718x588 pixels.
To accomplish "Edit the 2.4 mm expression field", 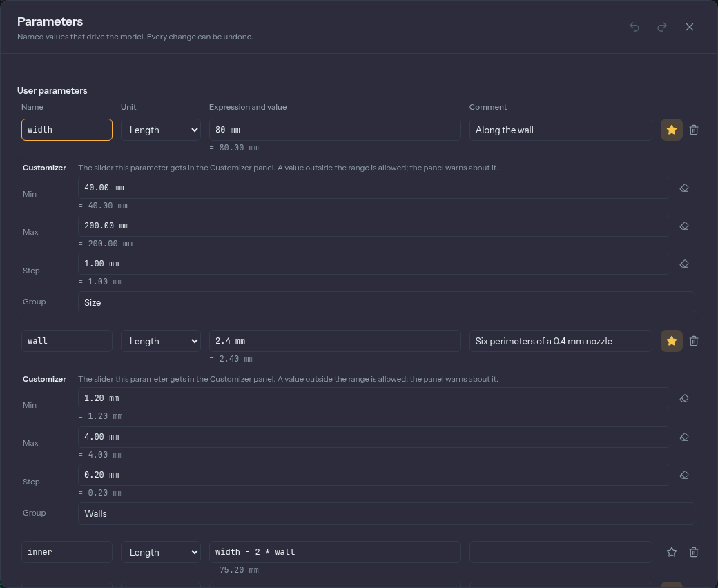I will click(335, 341).
